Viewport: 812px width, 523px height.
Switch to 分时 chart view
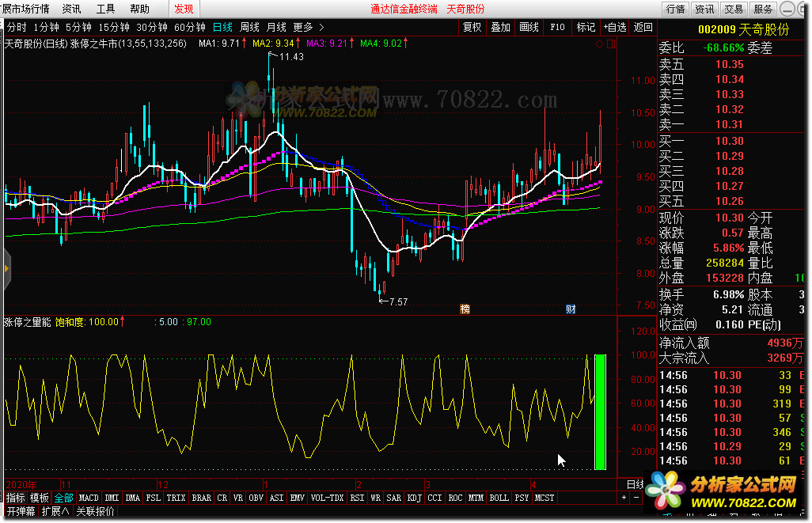click(17, 27)
